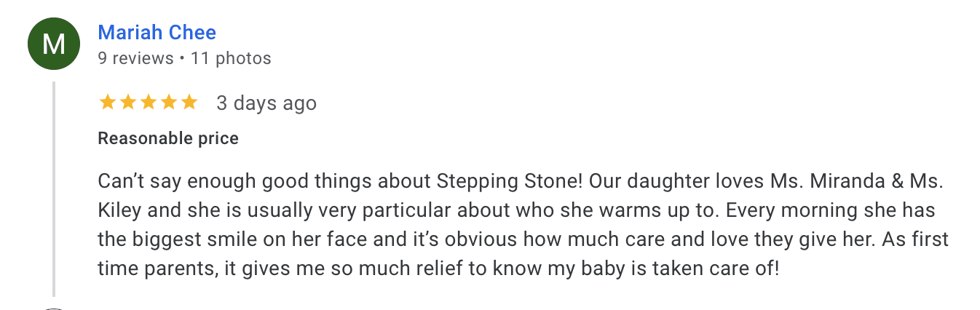The image size is (980, 310).
Task: Click the green M profile avatar
Action: click(54, 45)
